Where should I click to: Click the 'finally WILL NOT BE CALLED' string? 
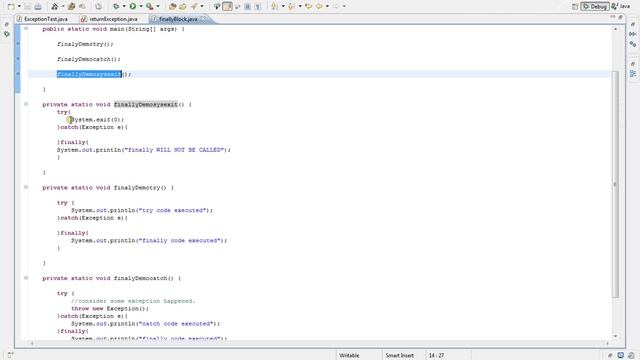tap(176, 150)
